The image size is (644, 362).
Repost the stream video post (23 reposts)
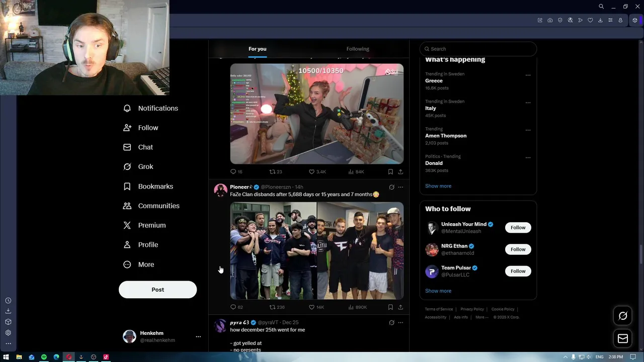point(272,172)
